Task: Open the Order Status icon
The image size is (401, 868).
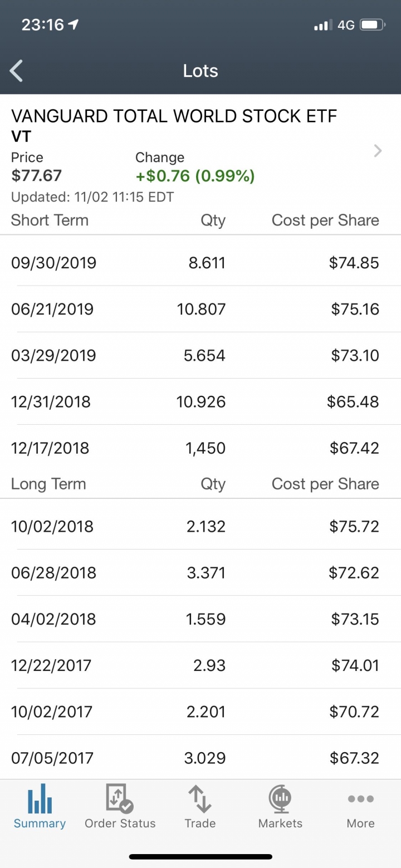Action: point(120,798)
